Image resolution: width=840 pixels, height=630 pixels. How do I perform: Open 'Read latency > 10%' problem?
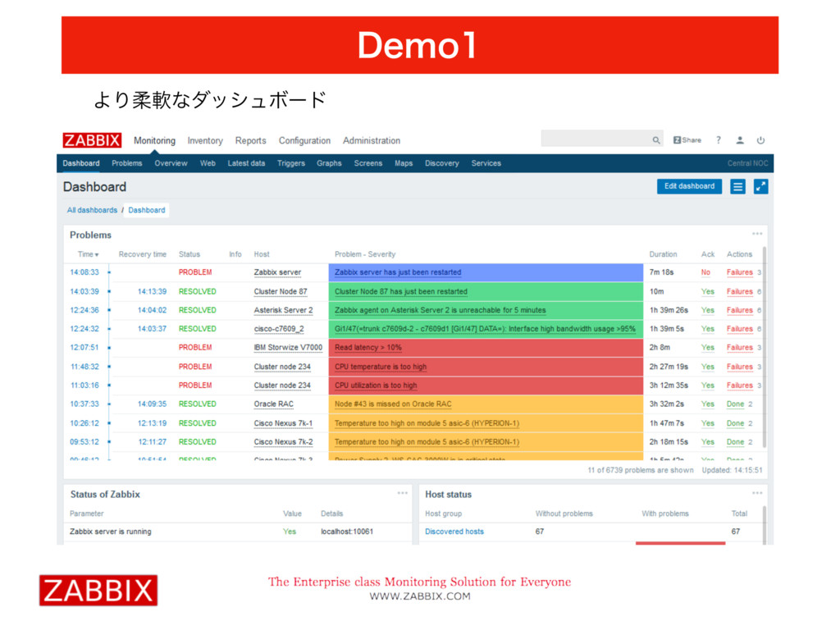(x=368, y=348)
